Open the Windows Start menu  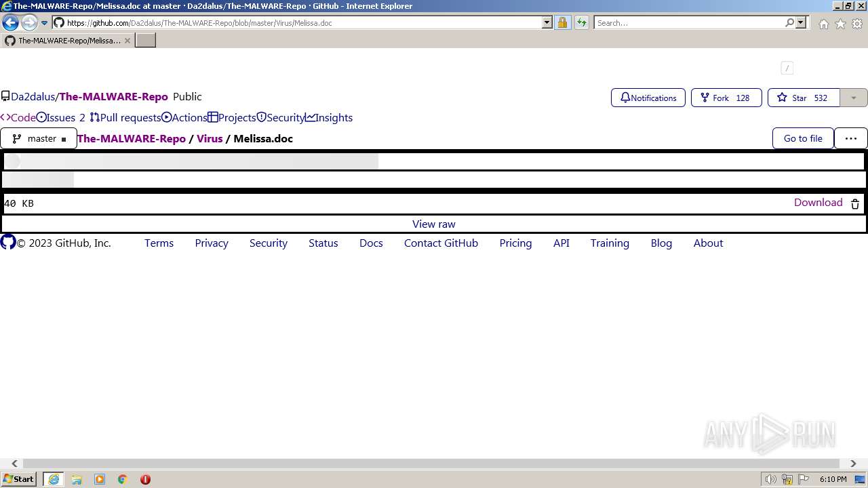pyautogui.click(x=19, y=479)
